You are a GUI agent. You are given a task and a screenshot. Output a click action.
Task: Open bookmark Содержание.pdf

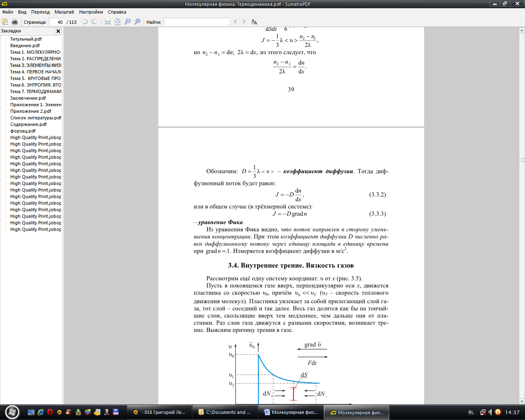28,124
